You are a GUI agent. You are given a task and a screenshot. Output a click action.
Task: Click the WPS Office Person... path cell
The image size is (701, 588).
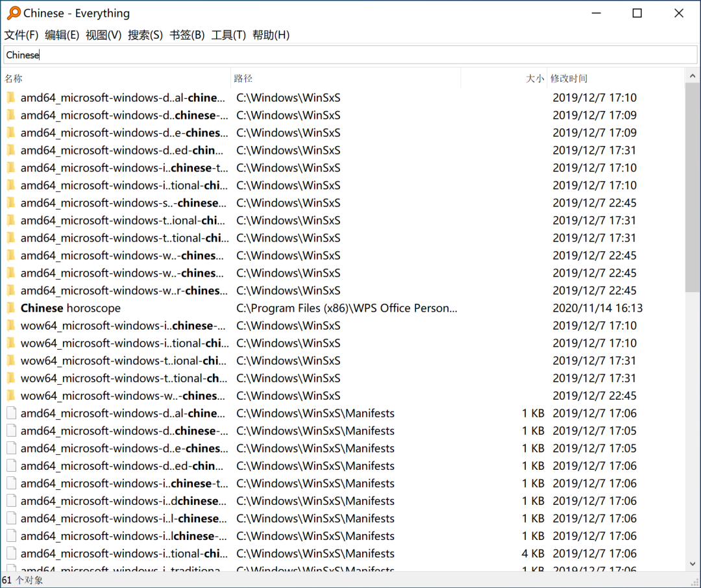pyautogui.click(x=347, y=308)
